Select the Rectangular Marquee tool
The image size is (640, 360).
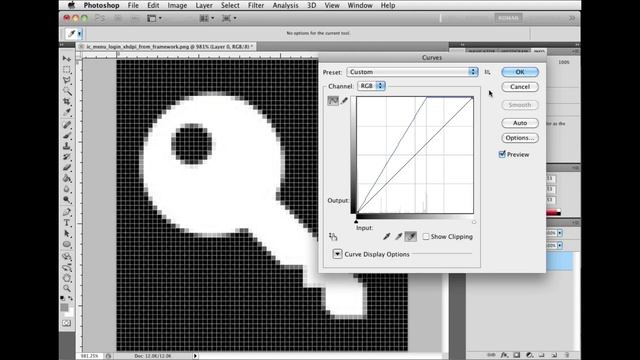(67, 70)
